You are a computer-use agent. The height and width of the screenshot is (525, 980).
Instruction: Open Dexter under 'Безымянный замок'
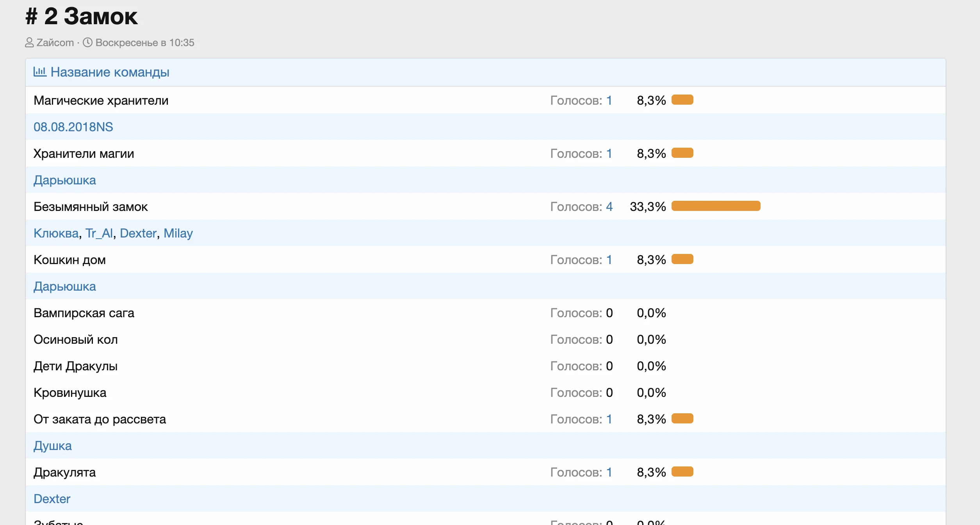click(138, 233)
